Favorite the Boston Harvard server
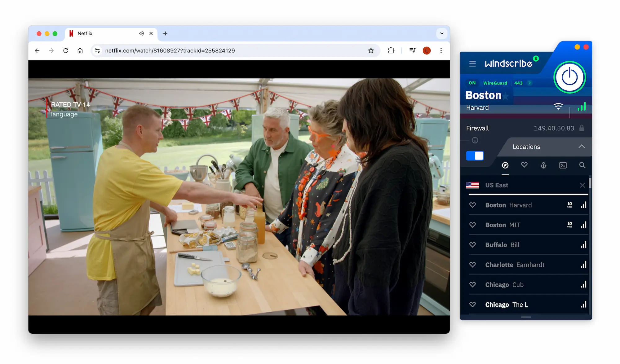 pyautogui.click(x=472, y=205)
